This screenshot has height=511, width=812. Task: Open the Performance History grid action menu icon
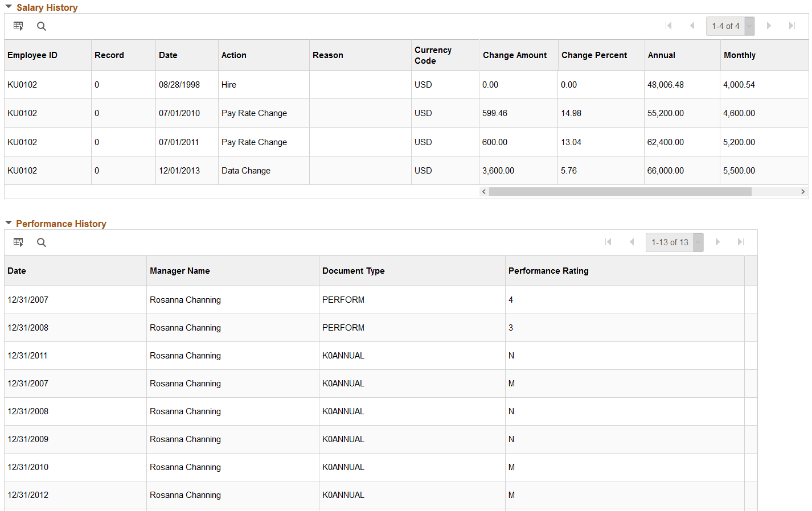[18, 242]
